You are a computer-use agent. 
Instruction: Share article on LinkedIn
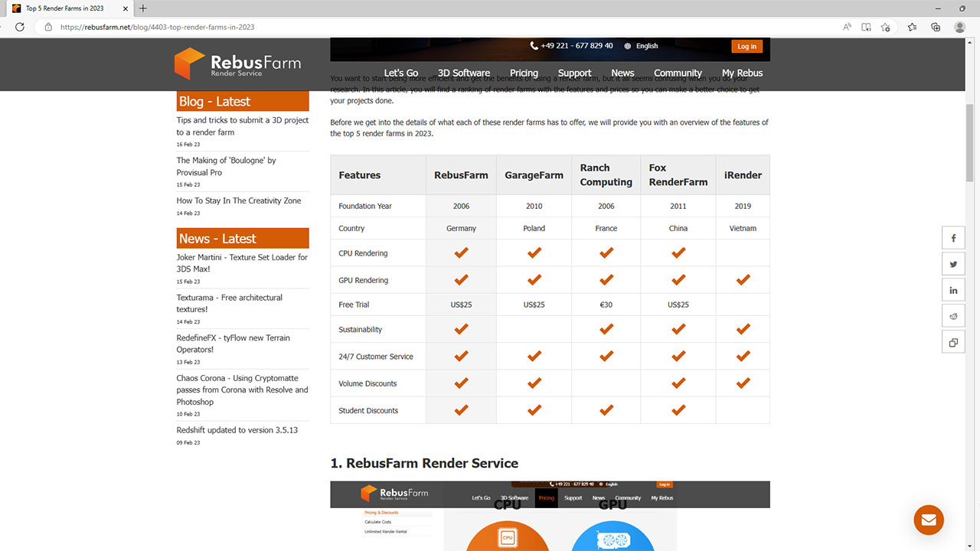(x=953, y=290)
